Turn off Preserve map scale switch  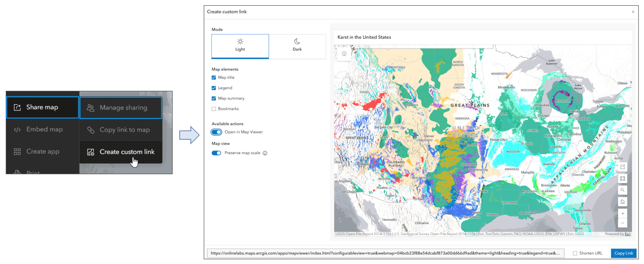click(217, 153)
